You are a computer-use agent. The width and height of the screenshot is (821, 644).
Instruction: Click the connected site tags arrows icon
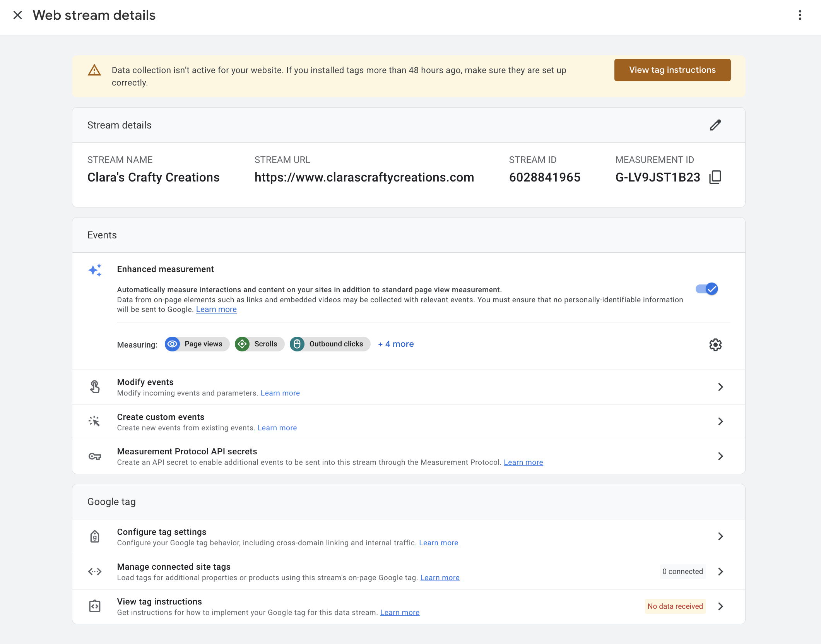point(95,572)
